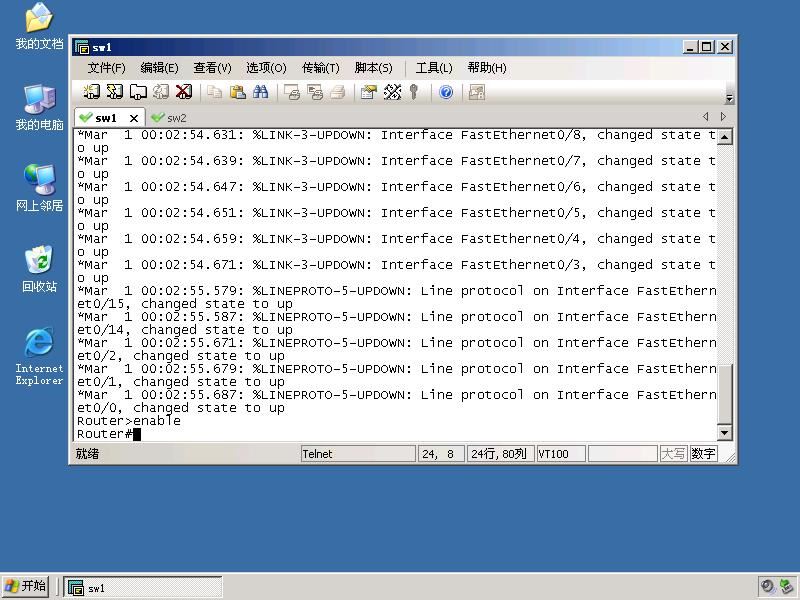Viewport: 800px width, 600px height.
Task: Open the 工具(L) menu
Action: [434, 68]
